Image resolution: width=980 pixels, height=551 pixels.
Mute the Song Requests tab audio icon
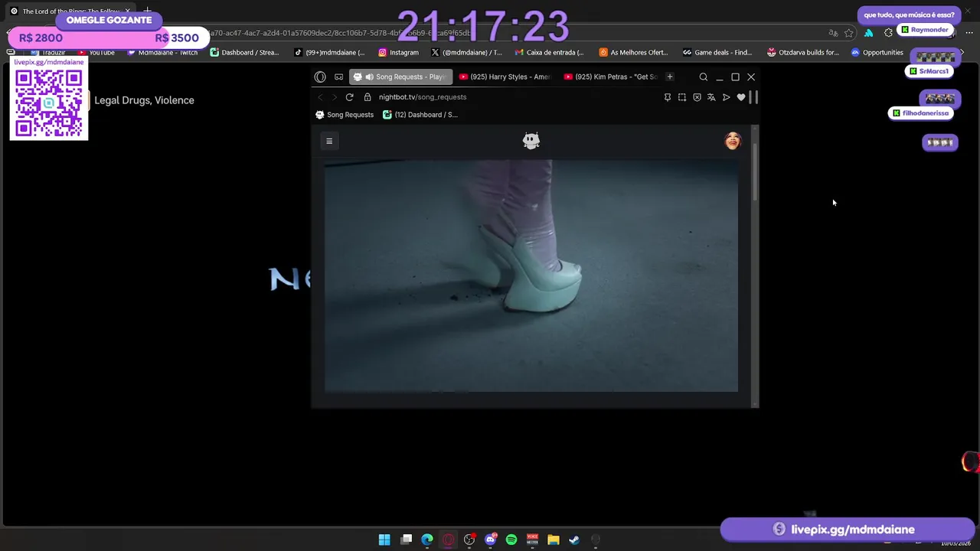[369, 77]
